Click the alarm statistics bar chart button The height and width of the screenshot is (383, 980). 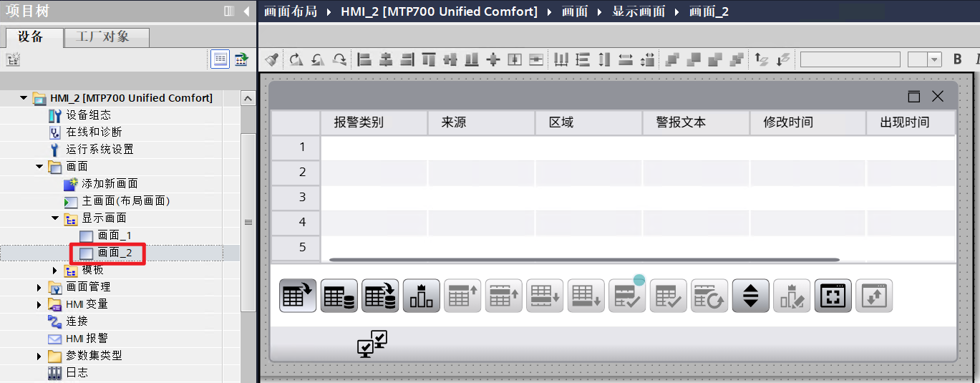point(422,296)
